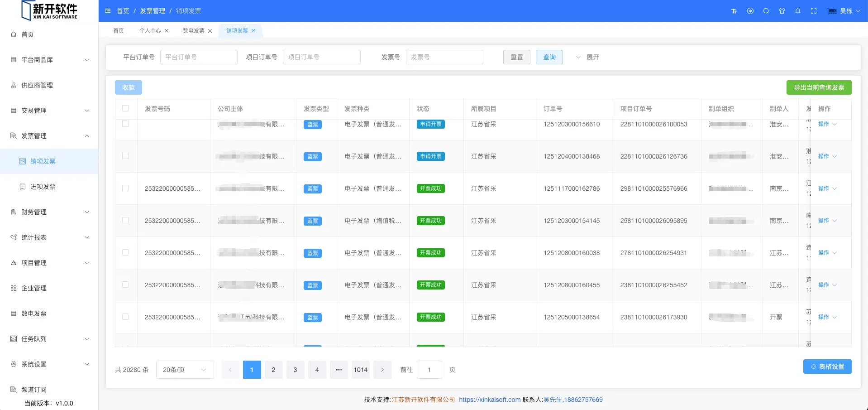Image resolution: width=868 pixels, height=410 pixels.
Task: Select checkbox for order 1251117000162786 row
Action: click(x=125, y=188)
